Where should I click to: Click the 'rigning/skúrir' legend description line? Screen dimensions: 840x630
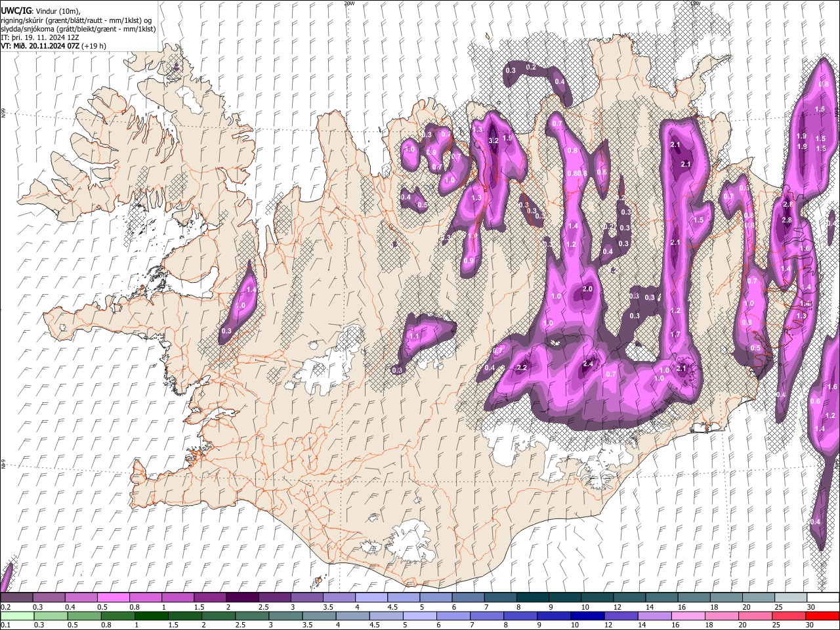click(x=76, y=20)
